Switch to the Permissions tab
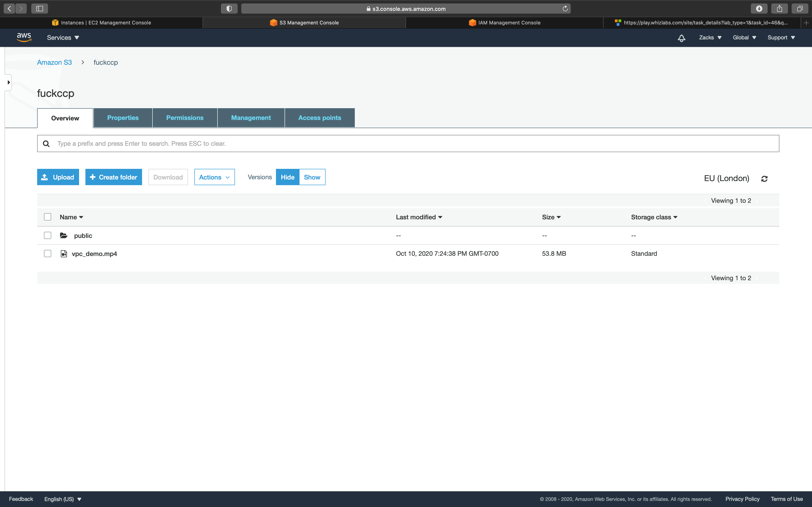This screenshot has height=507, width=812. pos(185,118)
